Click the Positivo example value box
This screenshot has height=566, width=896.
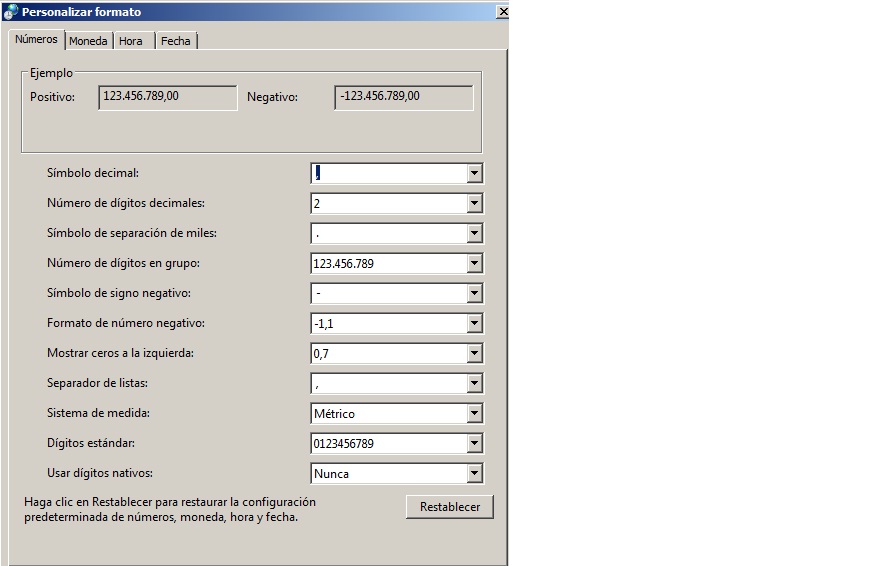tap(167, 97)
